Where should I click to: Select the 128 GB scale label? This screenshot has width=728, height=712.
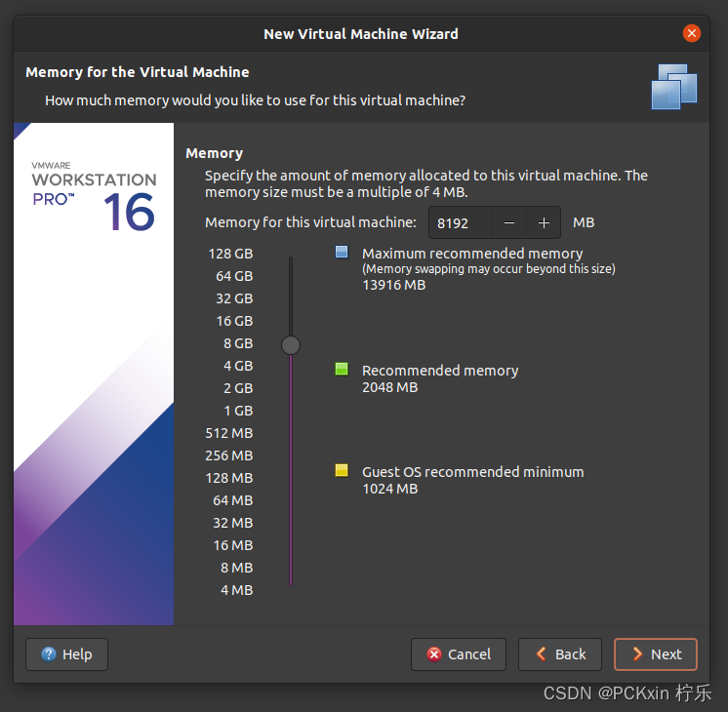[x=230, y=254]
